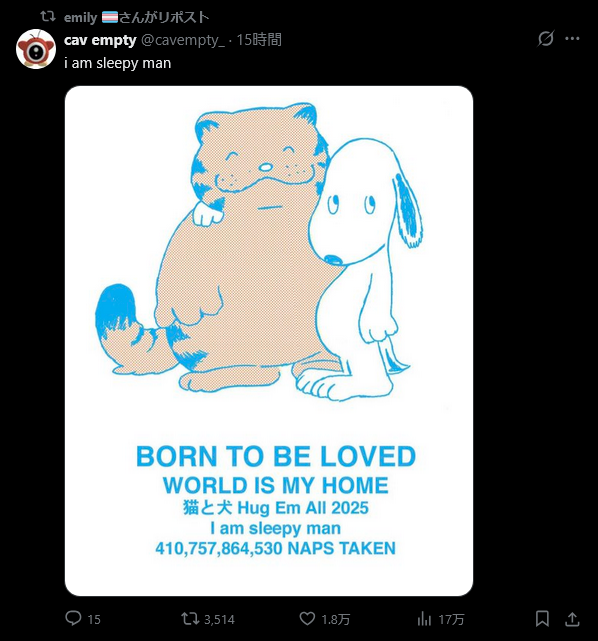Click the 3,514 reposts count
The image size is (598, 641).
[219, 619]
